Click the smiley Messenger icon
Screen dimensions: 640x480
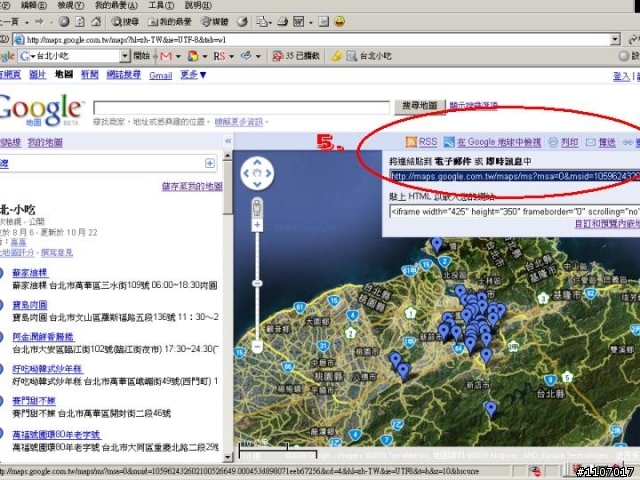(x=340, y=21)
